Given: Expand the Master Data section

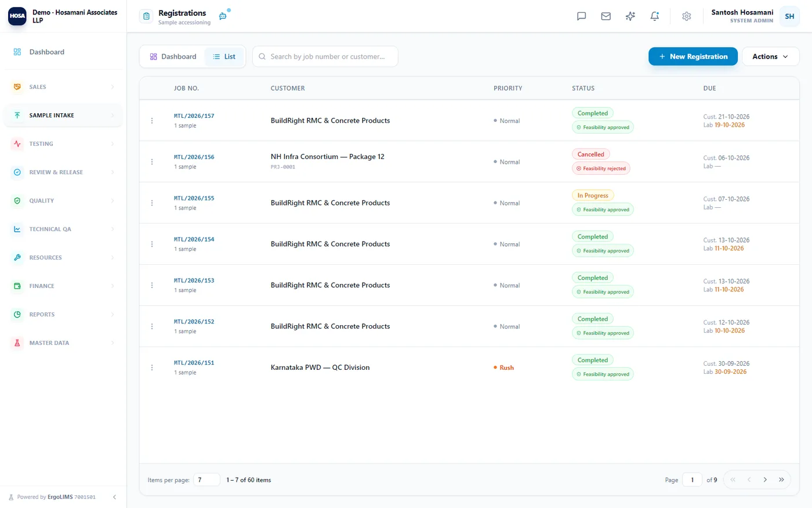Looking at the screenshot, I should tap(63, 343).
